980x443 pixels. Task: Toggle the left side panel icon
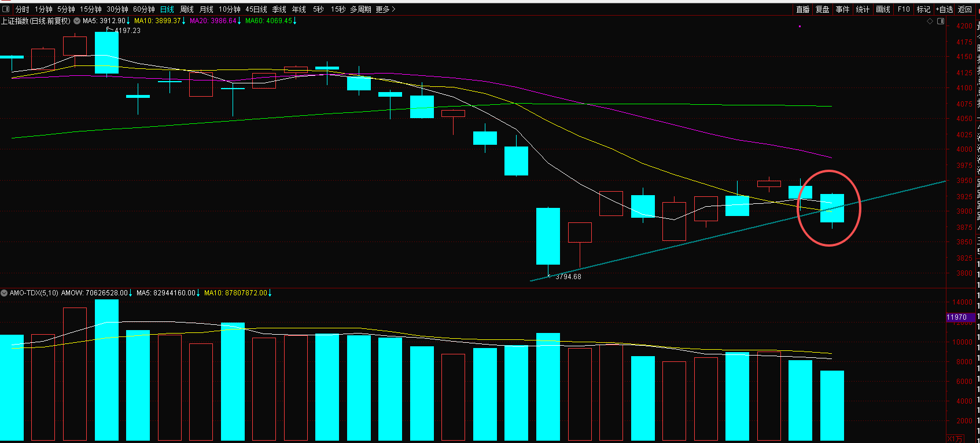(x=6, y=9)
